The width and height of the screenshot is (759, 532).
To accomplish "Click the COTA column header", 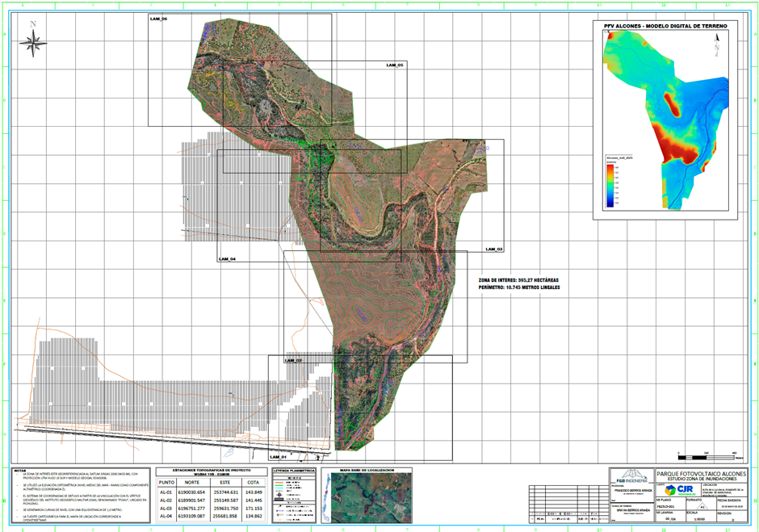I will click(x=254, y=483).
